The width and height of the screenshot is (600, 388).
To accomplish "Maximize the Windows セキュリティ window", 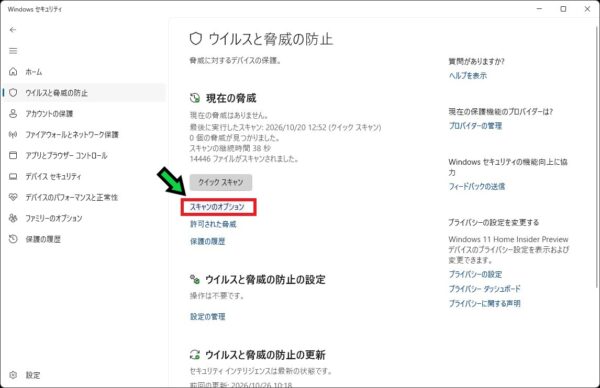I will (563, 9).
